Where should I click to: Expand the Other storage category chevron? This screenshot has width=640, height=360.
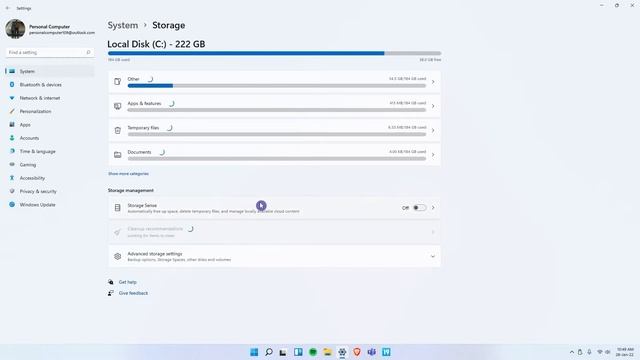433,82
